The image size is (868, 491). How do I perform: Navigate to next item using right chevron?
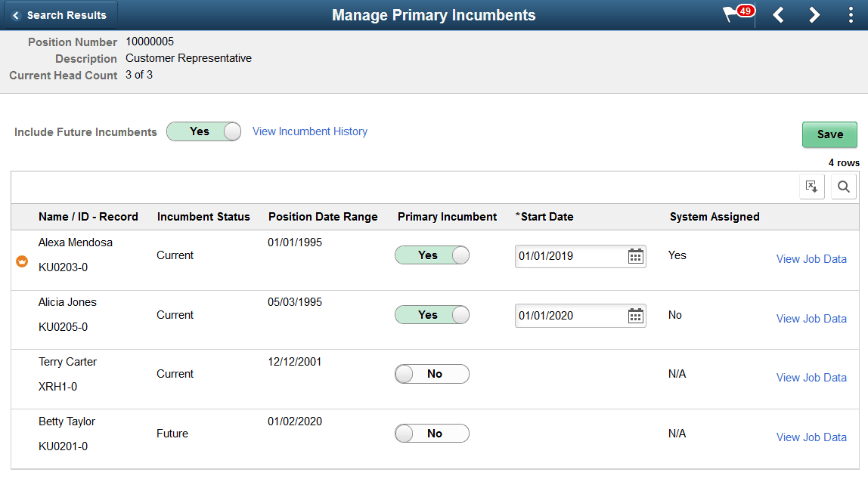point(814,14)
